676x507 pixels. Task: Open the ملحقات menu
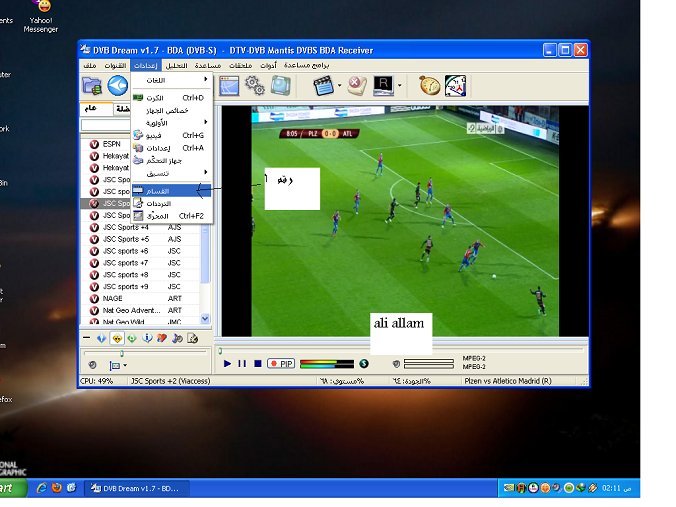click(241, 65)
